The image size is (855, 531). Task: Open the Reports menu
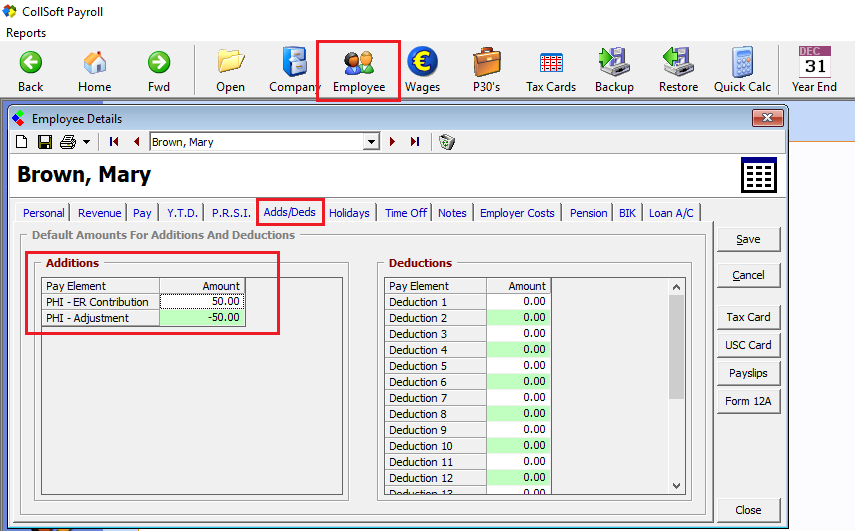coord(27,33)
